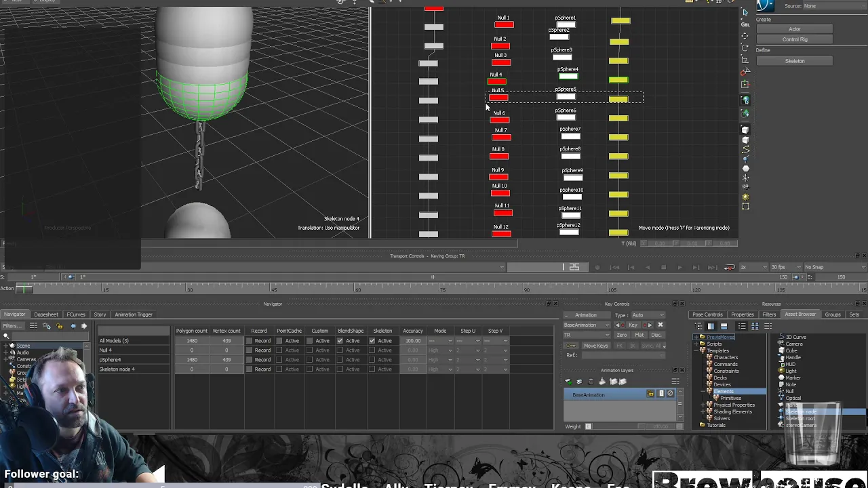Click Navigator list options icon
This screenshot has width=868, height=488.
(33, 326)
